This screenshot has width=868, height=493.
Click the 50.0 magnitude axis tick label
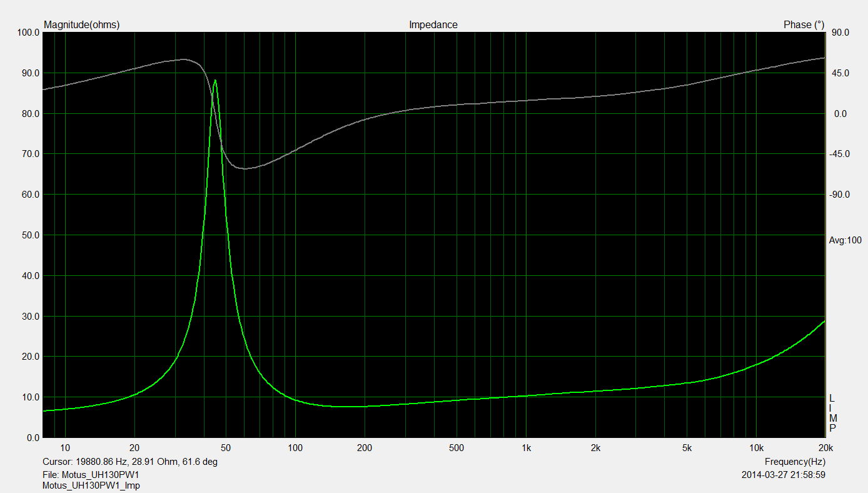click(29, 235)
